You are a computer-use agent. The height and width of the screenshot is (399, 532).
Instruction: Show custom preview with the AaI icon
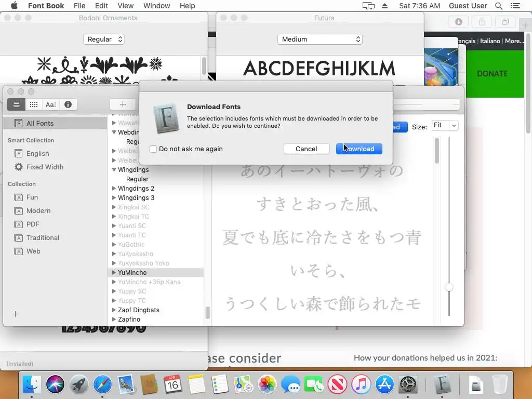[x=51, y=104]
